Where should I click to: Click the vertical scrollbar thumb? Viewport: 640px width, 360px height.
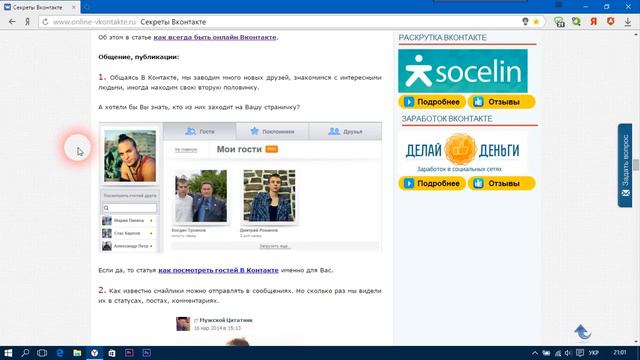click(636, 165)
